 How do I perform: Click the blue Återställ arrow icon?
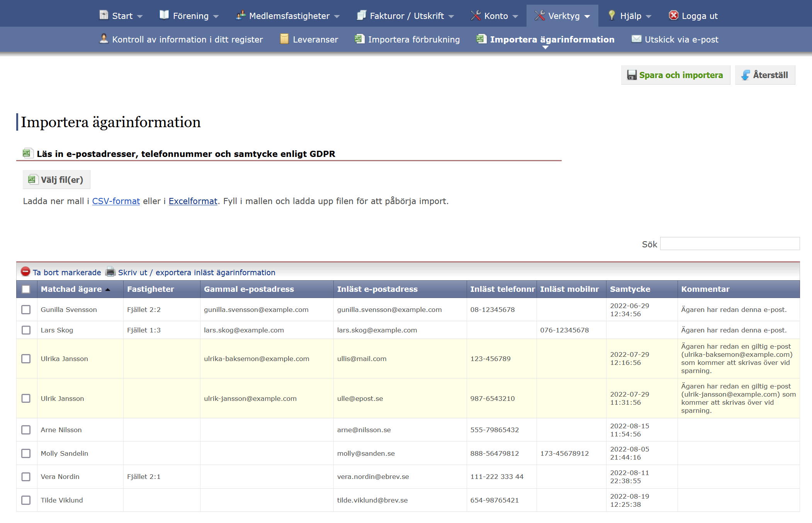point(746,75)
